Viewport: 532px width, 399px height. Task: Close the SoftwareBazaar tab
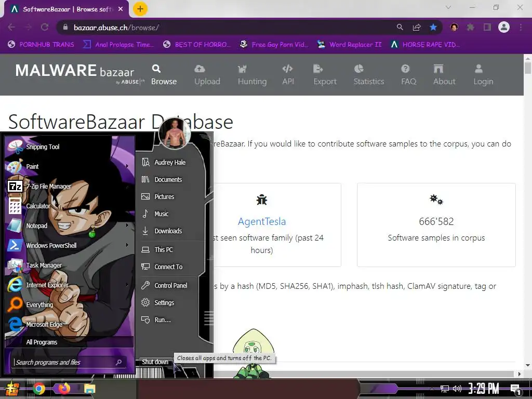click(x=121, y=9)
